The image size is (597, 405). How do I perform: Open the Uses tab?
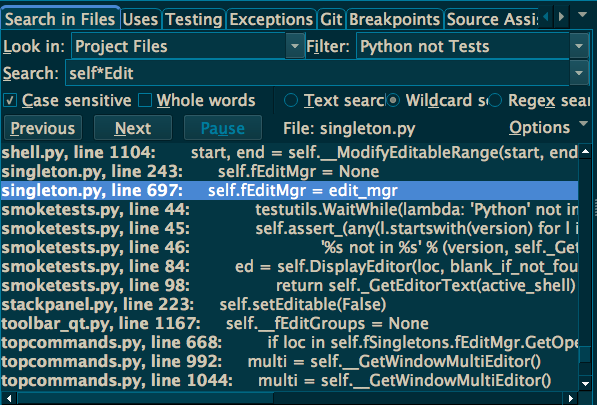click(140, 19)
